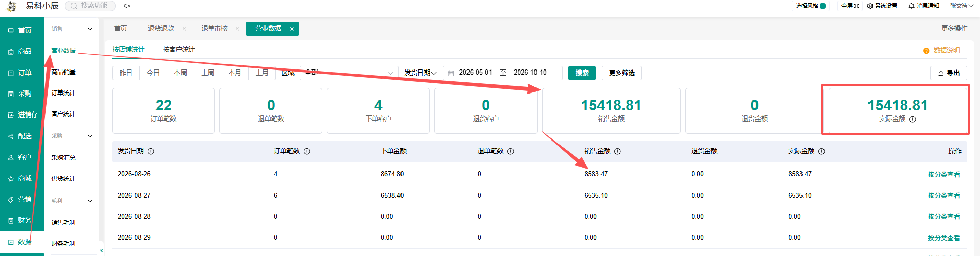Filter by 本周 quick date
The height and width of the screenshot is (256, 980).
coord(181,73)
